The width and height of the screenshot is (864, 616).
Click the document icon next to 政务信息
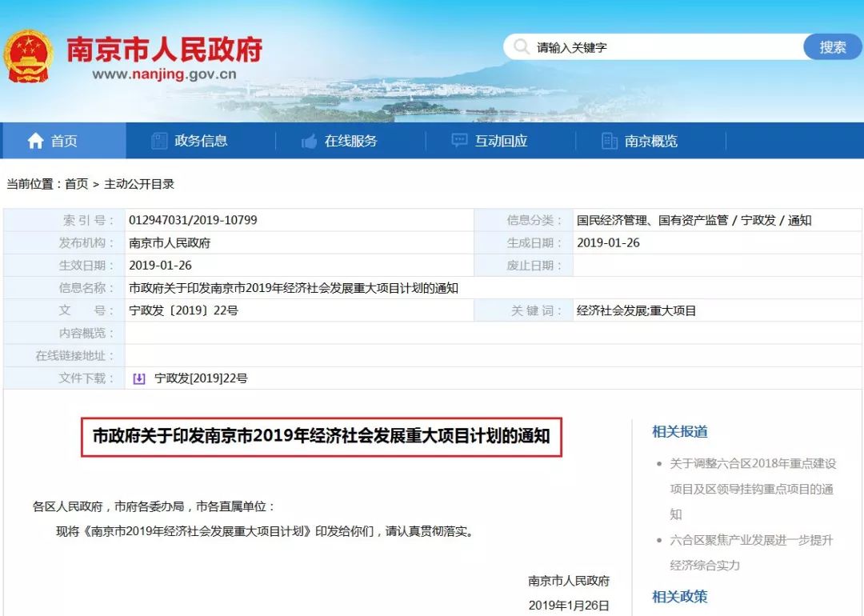tap(159, 141)
